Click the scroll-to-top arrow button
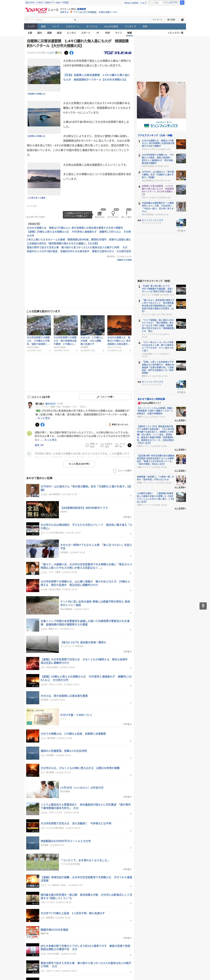Image resolution: width=210 pixels, height=980 pixels. 203,606
